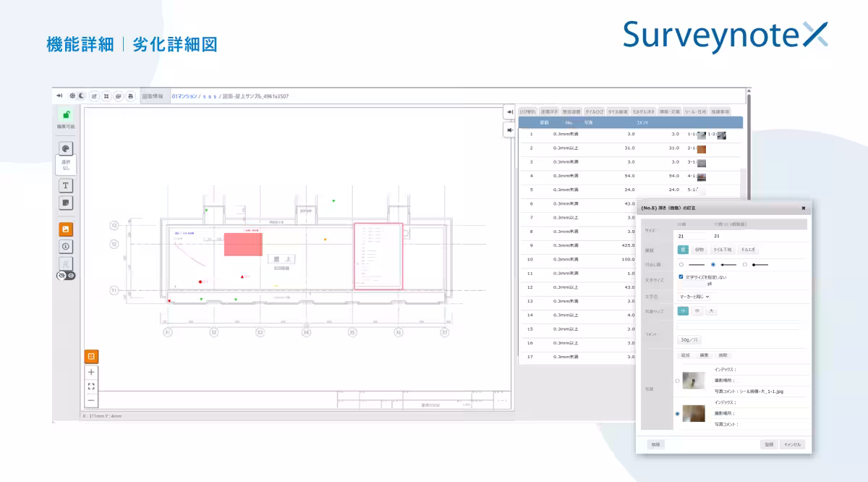Select the タイル下地 type button
Viewport: 868px width, 482px height.
(723, 250)
